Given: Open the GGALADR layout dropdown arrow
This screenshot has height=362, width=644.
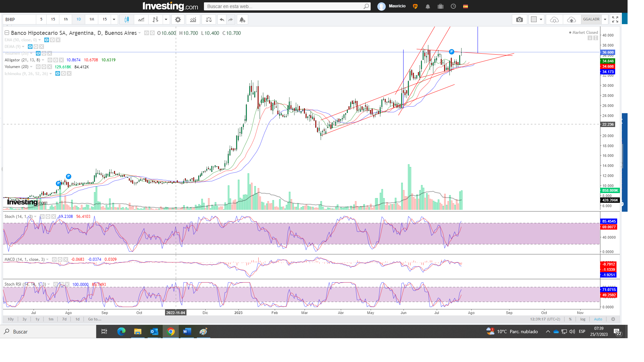Looking at the screenshot, I should click(605, 19).
